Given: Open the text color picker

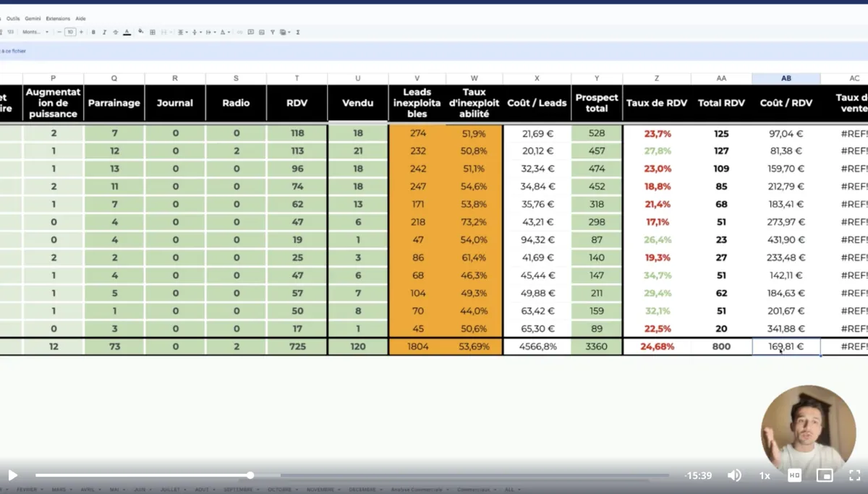Looking at the screenshot, I should tap(127, 32).
